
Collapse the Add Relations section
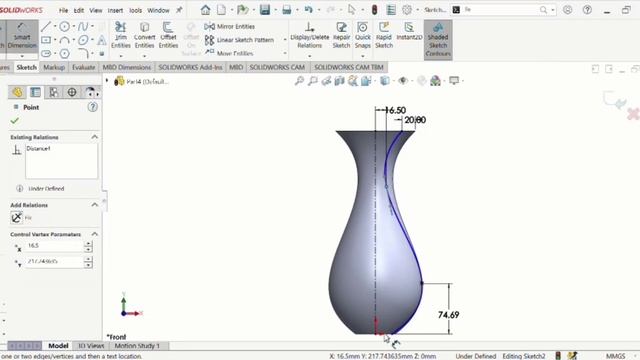coord(94,205)
